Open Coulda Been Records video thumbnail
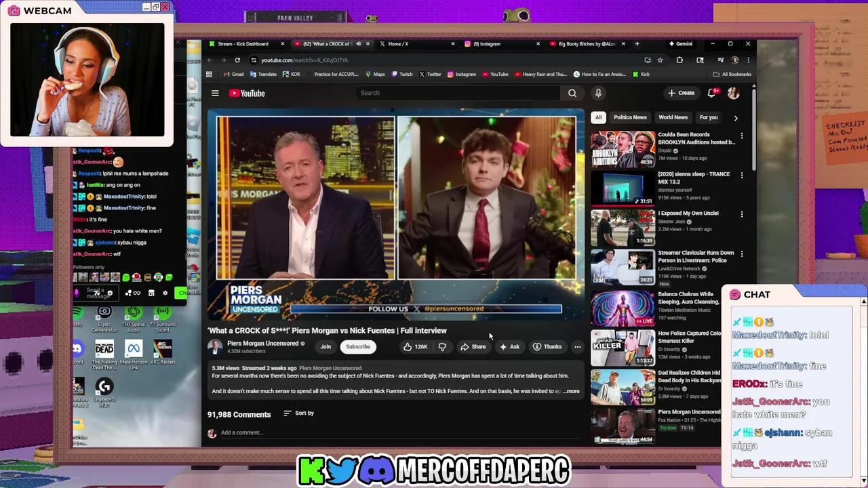The image size is (868, 488). [623, 149]
